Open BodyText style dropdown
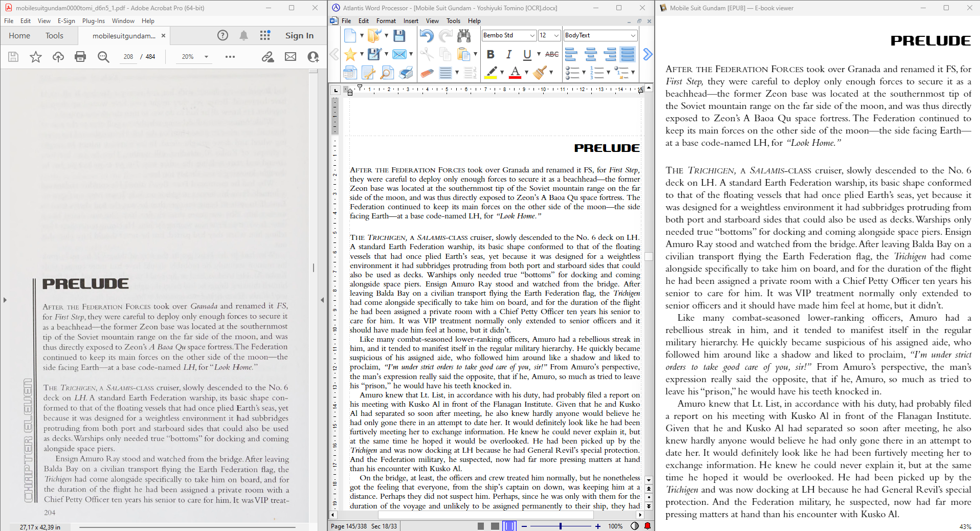Screen dimensions: 980x531 tap(633, 35)
